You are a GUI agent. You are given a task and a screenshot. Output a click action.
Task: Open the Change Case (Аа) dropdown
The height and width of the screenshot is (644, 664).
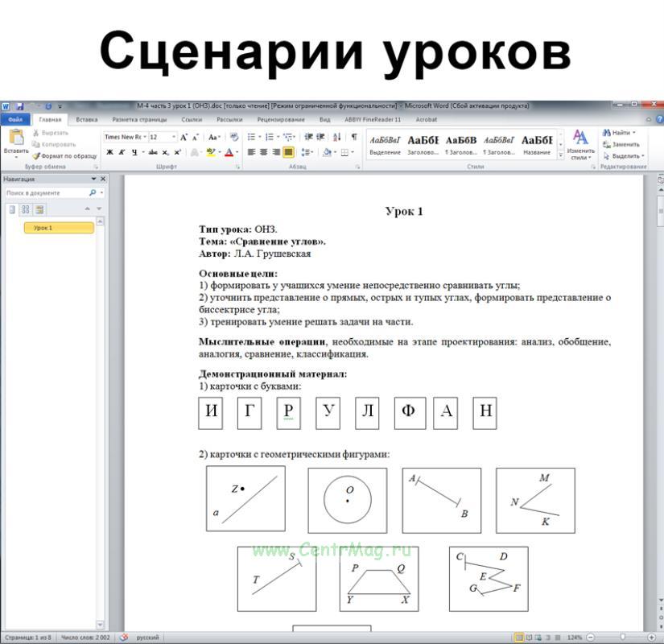coord(214,138)
